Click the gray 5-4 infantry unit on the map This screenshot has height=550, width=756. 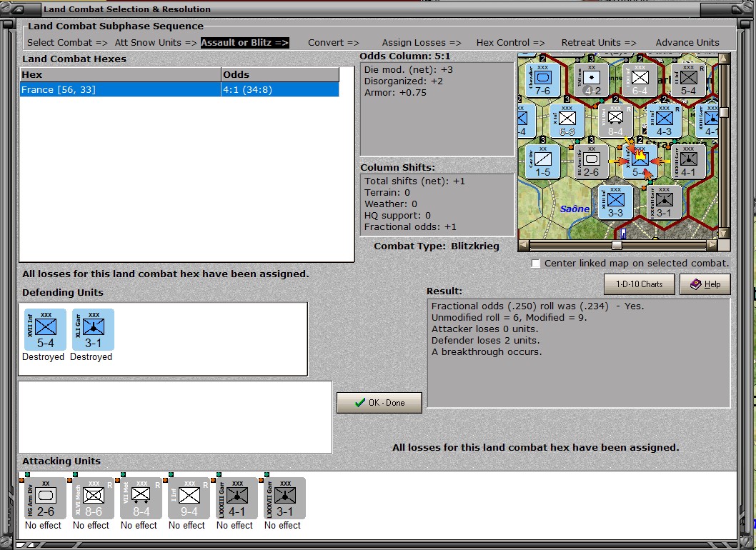tap(688, 80)
